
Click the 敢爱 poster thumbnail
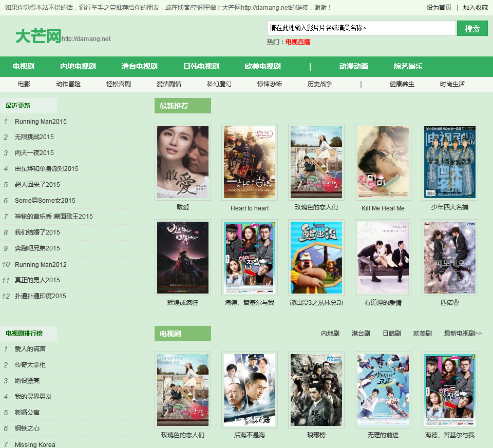pos(183,162)
